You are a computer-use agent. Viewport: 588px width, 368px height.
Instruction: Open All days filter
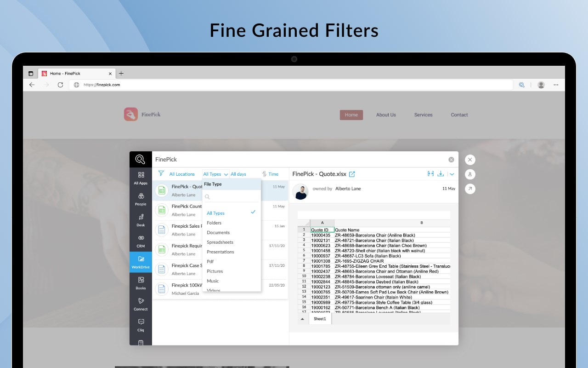point(238,174)
